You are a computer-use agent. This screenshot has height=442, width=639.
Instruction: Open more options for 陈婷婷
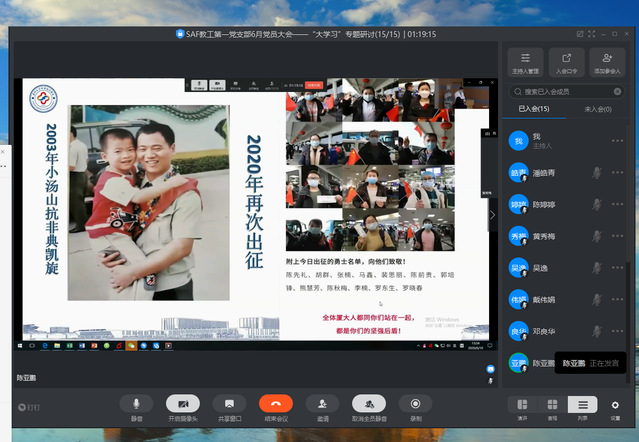(617, 204)
